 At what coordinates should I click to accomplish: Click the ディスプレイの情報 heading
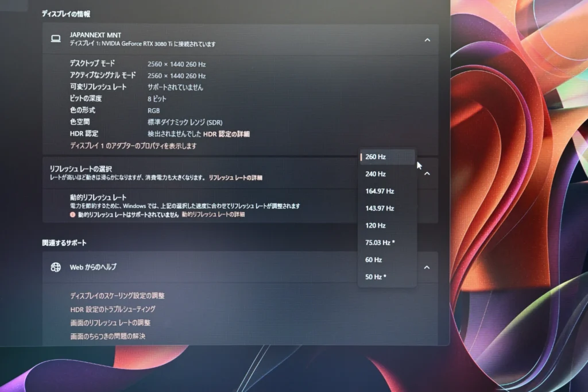coord(66,14)
